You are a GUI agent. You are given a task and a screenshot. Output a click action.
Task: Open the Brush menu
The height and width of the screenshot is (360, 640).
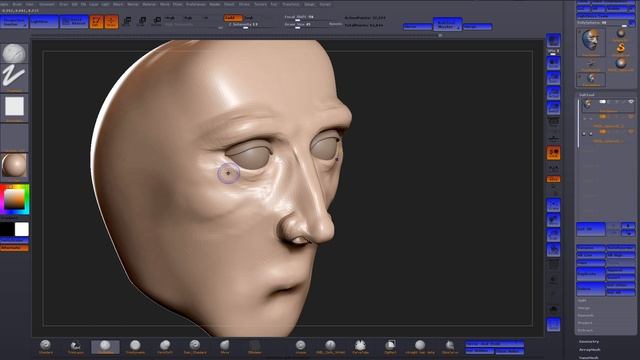[17, 4]
